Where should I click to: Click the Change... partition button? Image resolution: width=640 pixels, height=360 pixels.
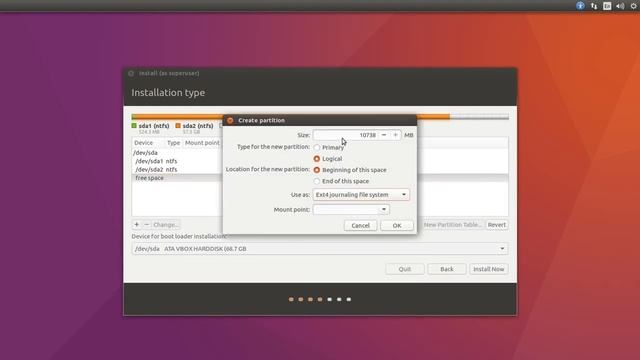[166, 224]
